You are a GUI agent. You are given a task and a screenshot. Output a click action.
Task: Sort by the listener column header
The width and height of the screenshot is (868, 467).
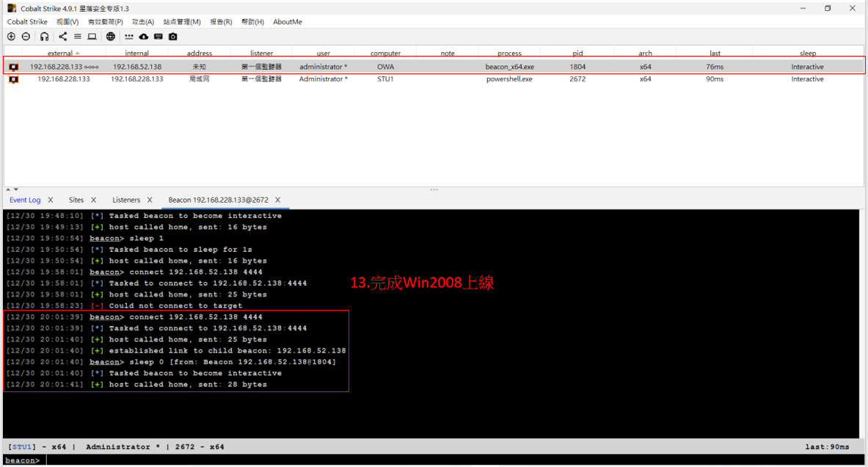pos(261,53)
